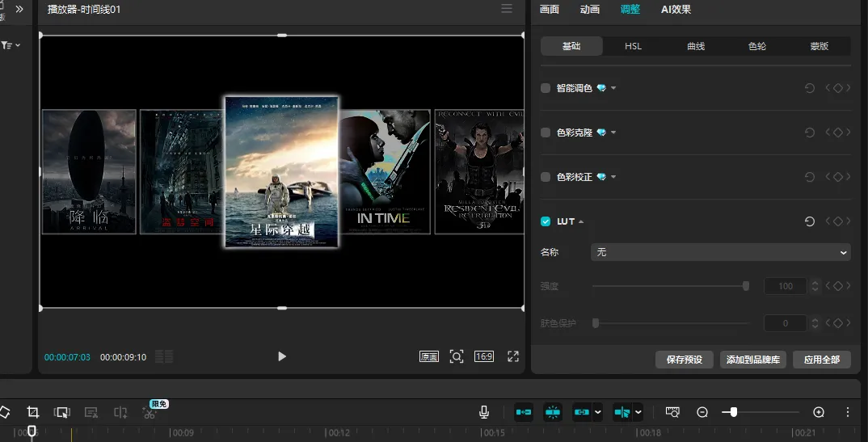Image resolution: width=868 pixels, height=442 pixels.
Task: Click the 强度 value stepper arrows
Action: pos(815,286)
